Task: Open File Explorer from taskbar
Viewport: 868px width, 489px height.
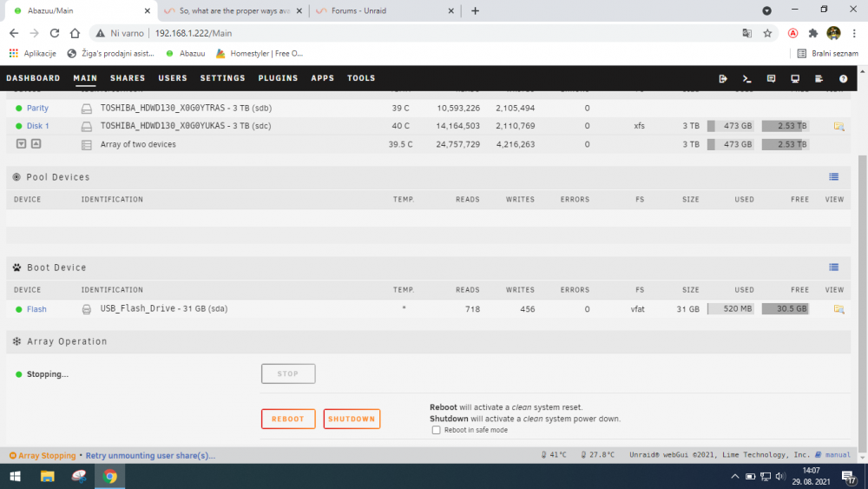Action: click(x=47, y=476)
